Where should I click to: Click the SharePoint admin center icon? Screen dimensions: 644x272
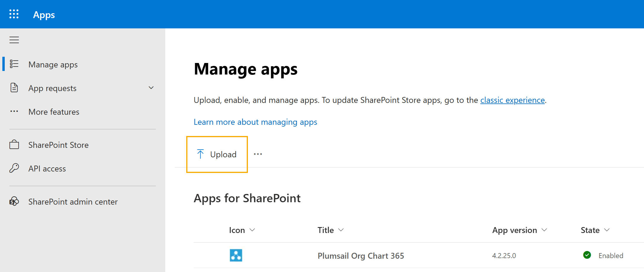click(x=14, y=201)
